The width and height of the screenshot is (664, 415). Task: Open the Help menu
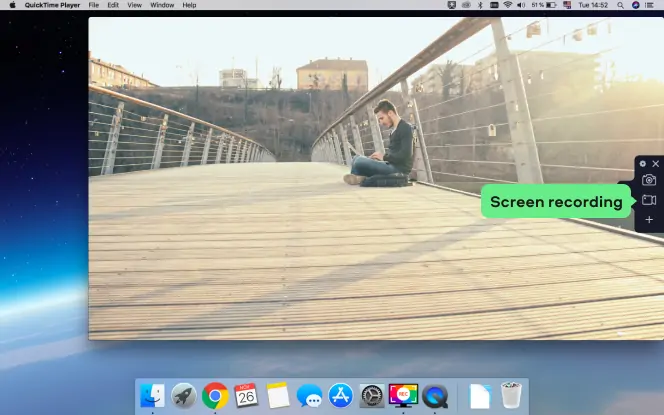pyautogui.click(x=189, y=5)
